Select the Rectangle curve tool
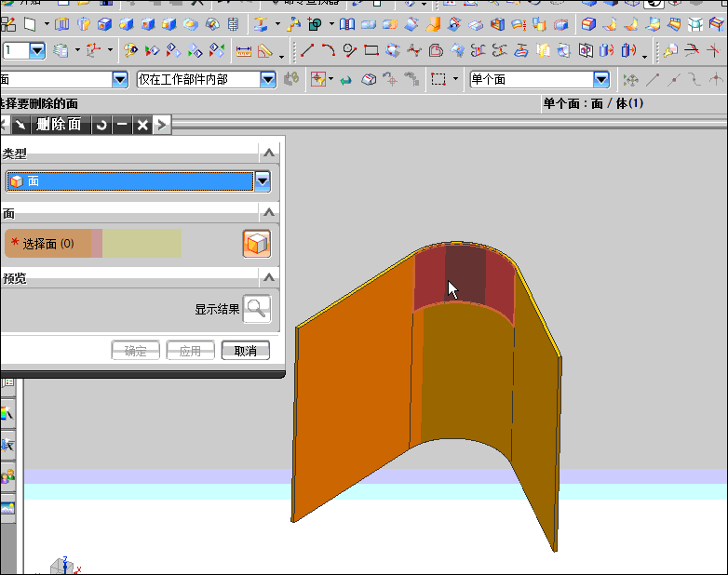This screenshot has width=728, height=575. pyautogui.click(x=371, y=50)
